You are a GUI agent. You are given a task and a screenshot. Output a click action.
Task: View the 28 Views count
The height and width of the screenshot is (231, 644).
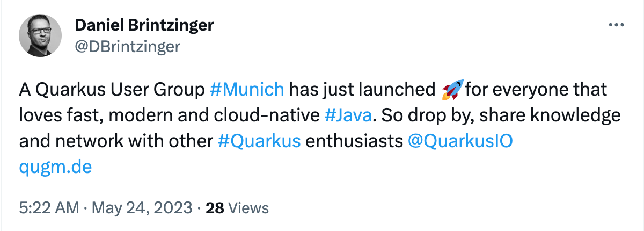(x=237, y=207)
